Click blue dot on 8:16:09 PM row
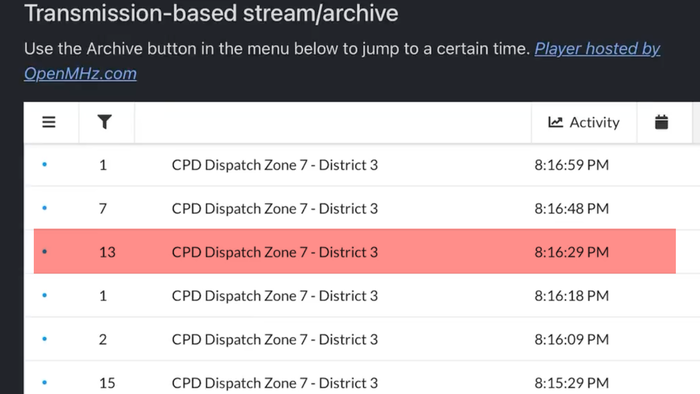This screenshot has height=394, width=700. [45, 339]
